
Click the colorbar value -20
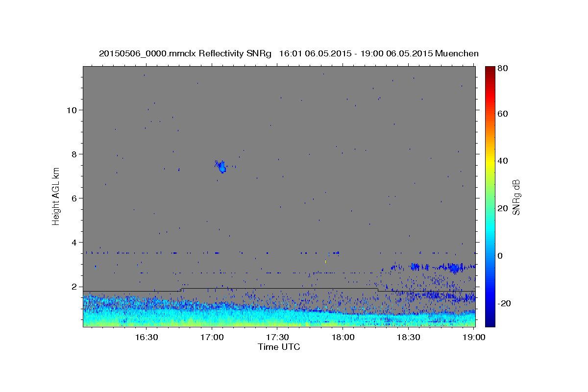(505, 303)
